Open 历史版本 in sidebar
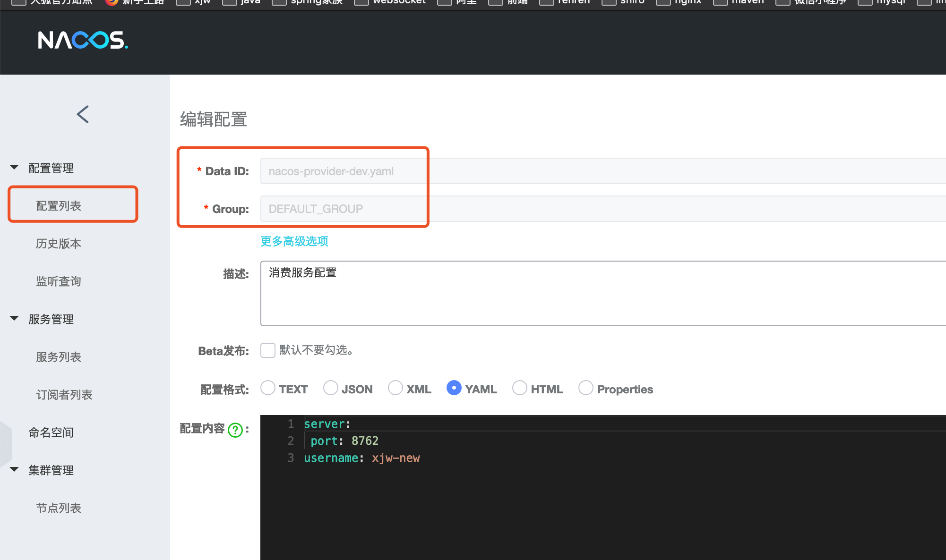 point(59,244)
